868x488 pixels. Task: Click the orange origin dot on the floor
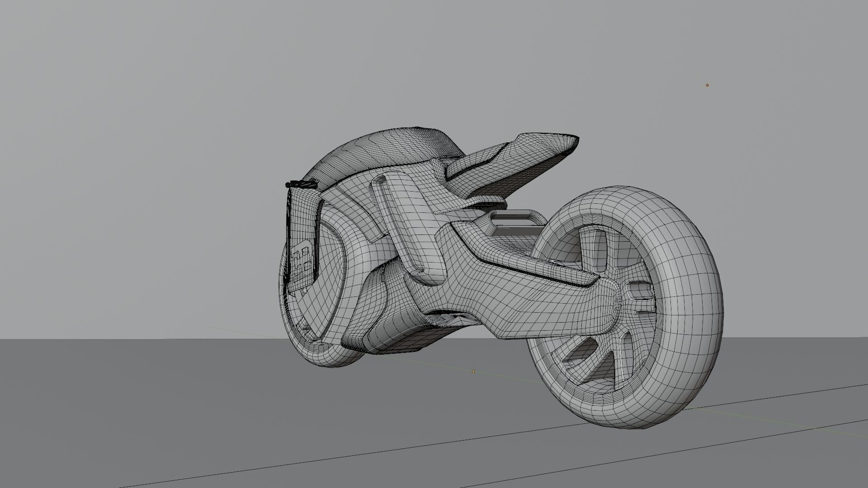pos(473,371)
